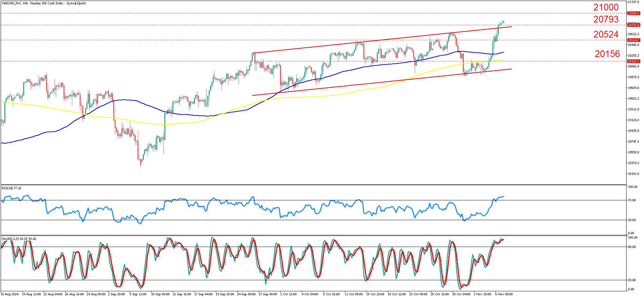
Task: Select the 20156.3 red axis price tag
Action: click(634, 61)
